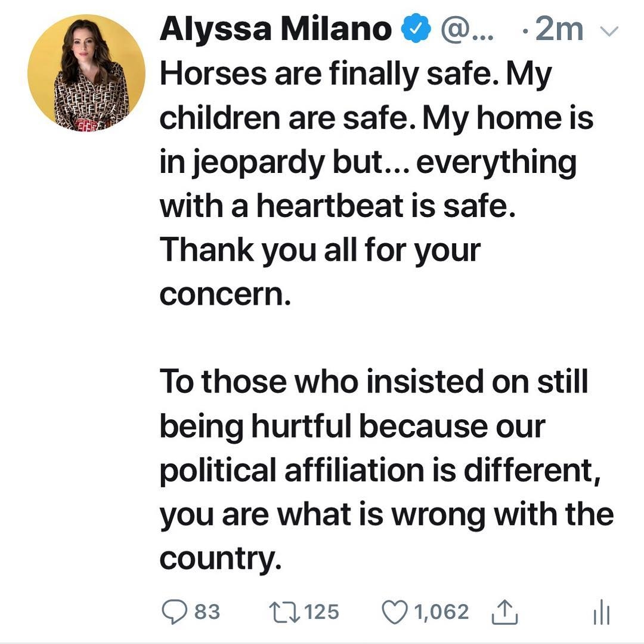Click the 'political affiliation is different' line
The image size is (644, 644).
tap(380, 470)
